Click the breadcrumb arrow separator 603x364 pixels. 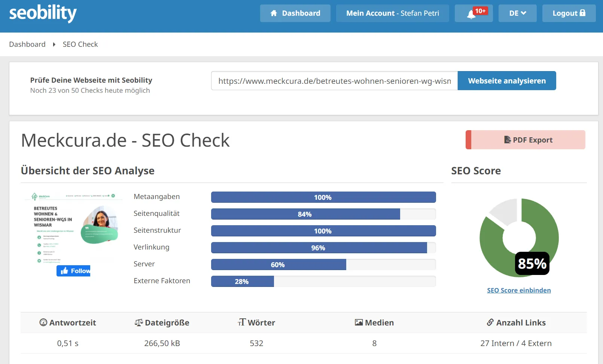[x=54, y=45]
